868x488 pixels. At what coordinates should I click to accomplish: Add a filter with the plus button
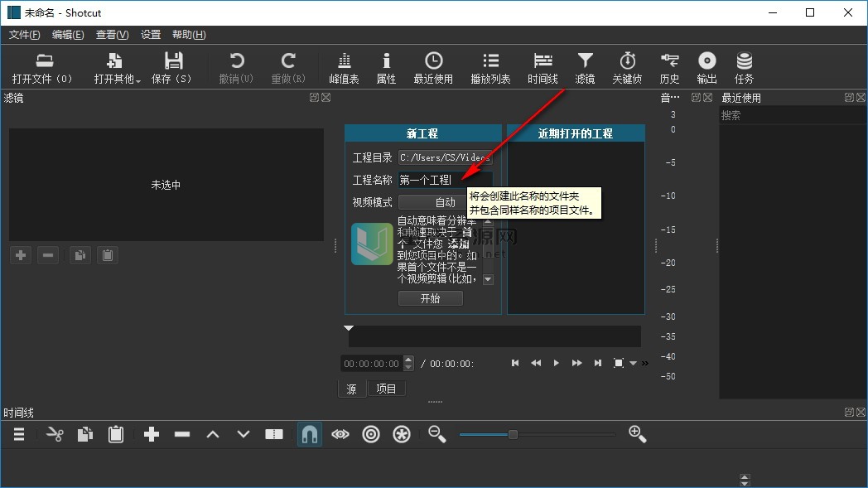coord(21,255)
